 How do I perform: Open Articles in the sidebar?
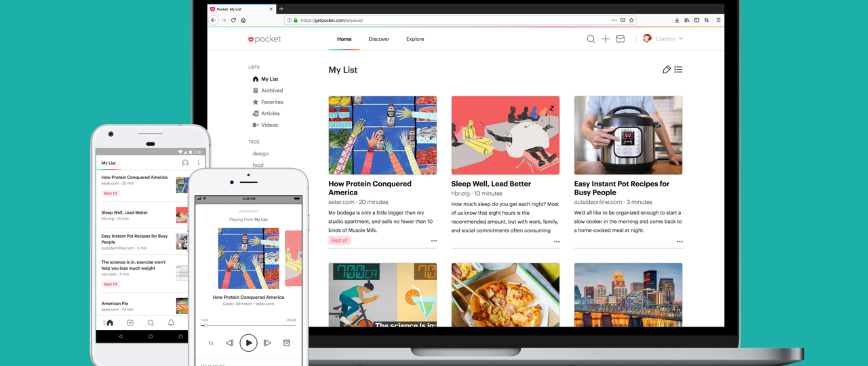(266, 114)
